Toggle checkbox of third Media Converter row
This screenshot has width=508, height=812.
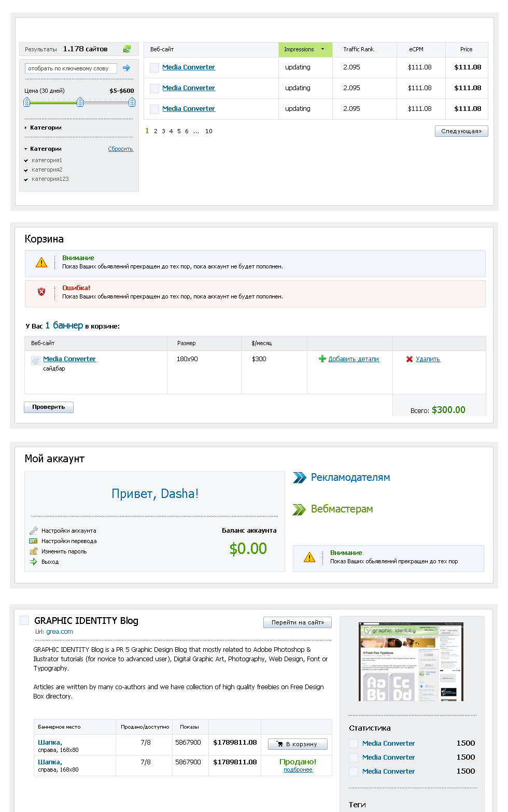(x=154, y=109)
